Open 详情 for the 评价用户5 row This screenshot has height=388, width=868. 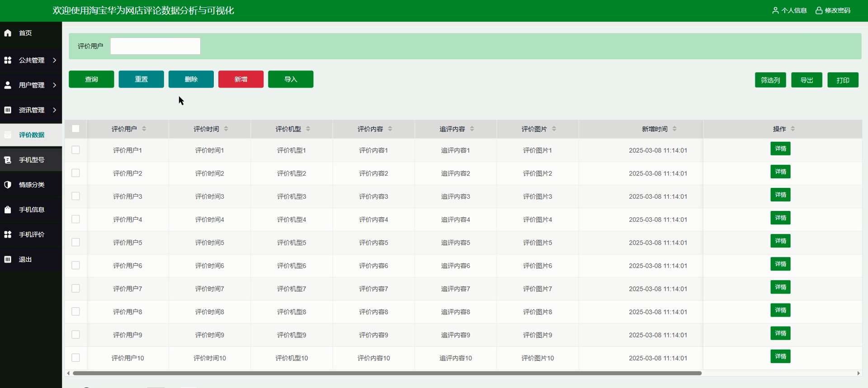click(x=780, y=241)
